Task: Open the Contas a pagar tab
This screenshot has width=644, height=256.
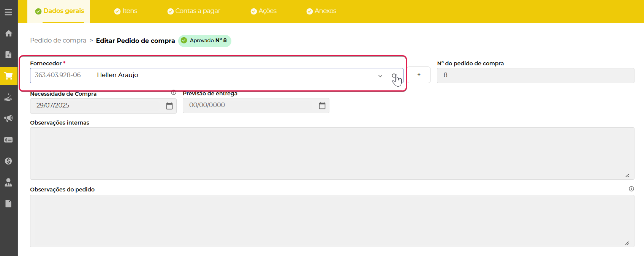Action: (194, 11)
